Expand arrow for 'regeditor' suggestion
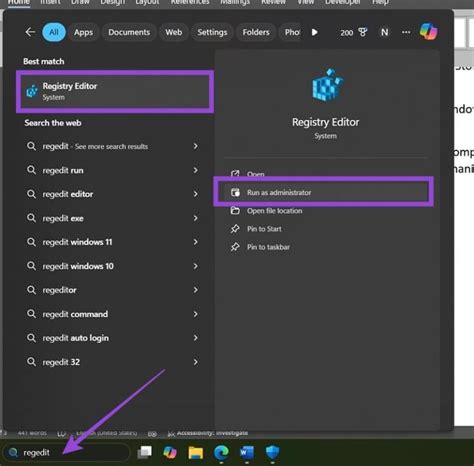This screenshot has height=466, width=474. pyautogui.click(x=196, y=290)
